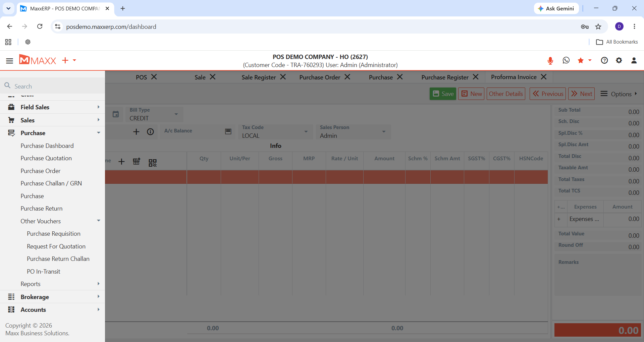Switch to the Proforma Invoice tab
The image size is (644, 342).
click(514, 77)
